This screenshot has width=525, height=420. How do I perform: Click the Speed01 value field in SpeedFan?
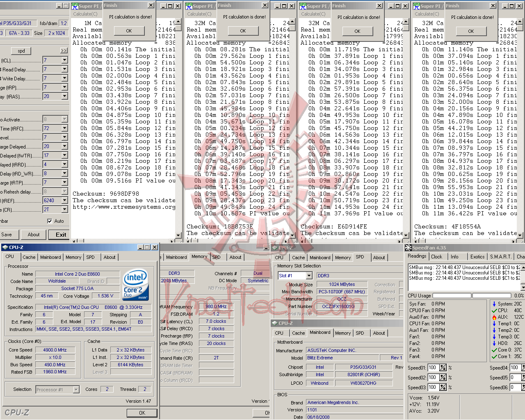click(433, 367)
